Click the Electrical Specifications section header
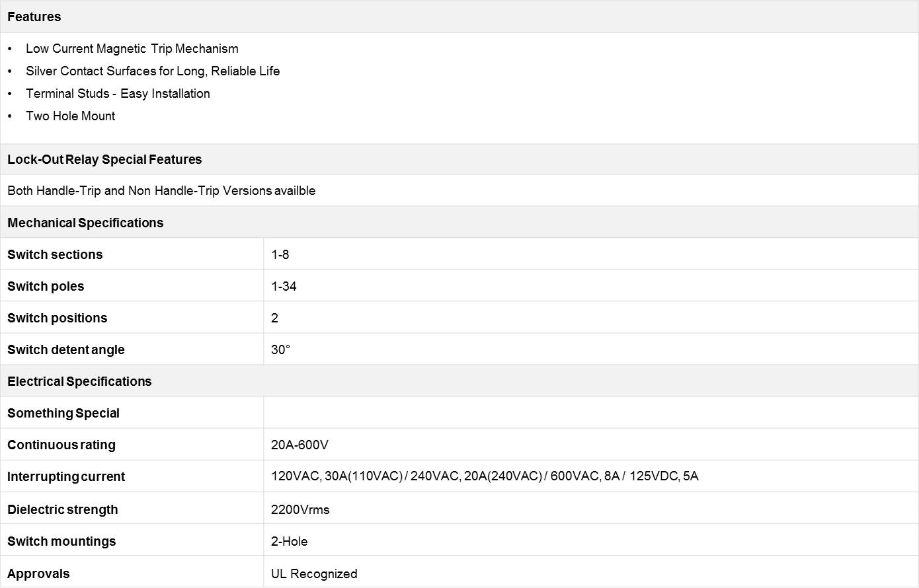The height and width of the screenshot is (588, 919). (79, 382)
